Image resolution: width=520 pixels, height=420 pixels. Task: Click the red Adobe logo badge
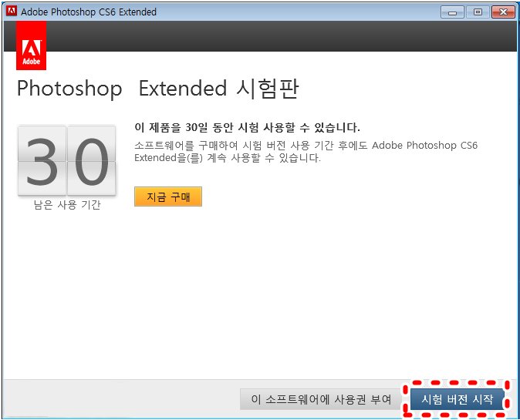(31, 45)
